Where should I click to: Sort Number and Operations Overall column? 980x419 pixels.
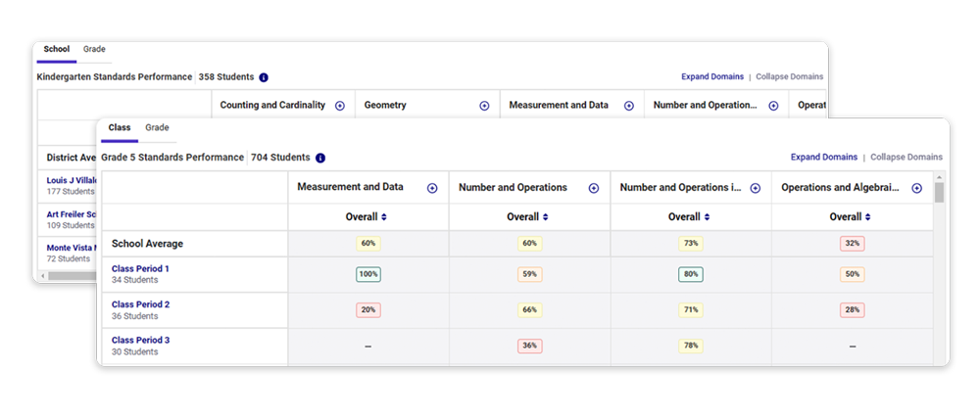point(527,217)
